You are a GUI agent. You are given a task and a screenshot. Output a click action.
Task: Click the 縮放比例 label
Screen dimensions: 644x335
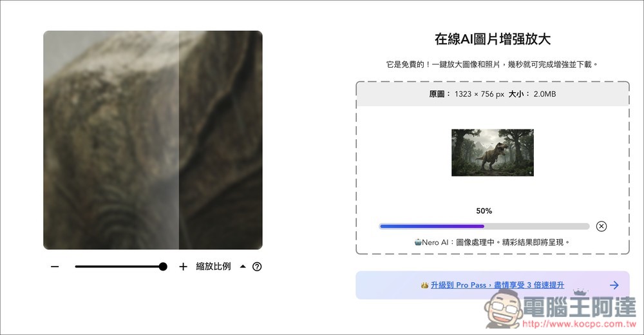coord(213,266)
